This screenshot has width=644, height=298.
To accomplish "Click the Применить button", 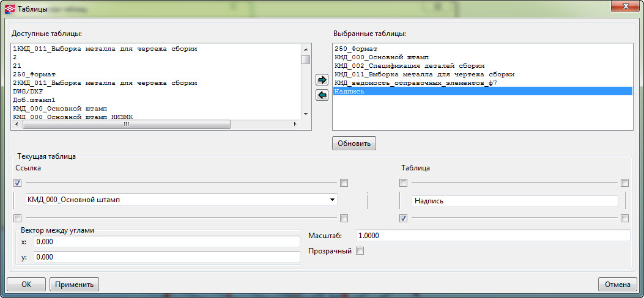I will [x=74, y=284].
